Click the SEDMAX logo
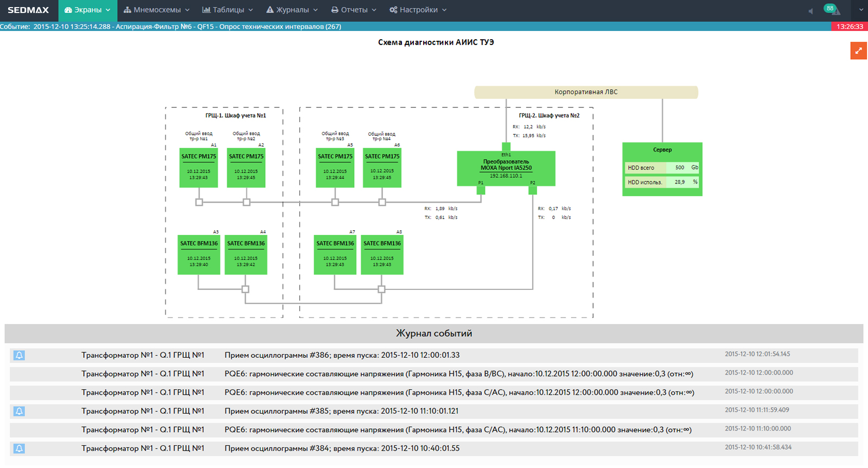Image resolution: width=868 pixels, height=468 pixels. point(28,10)
